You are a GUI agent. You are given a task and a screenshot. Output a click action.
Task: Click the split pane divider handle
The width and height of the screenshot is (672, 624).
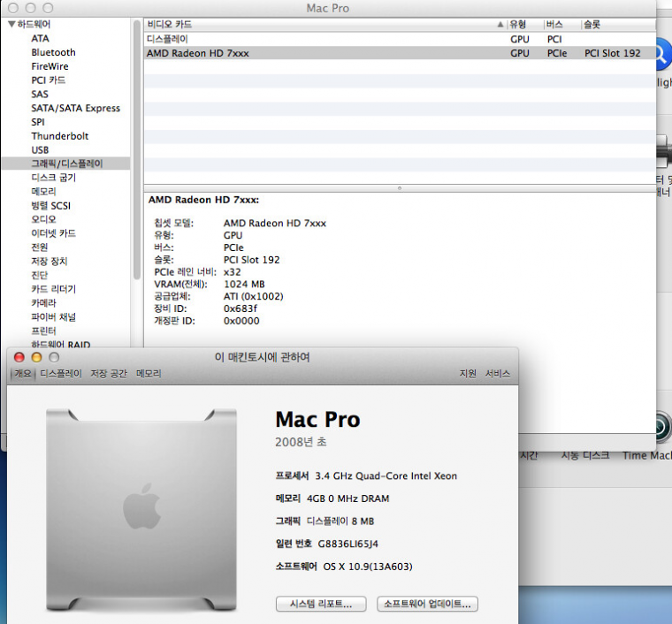click(400, 188)
